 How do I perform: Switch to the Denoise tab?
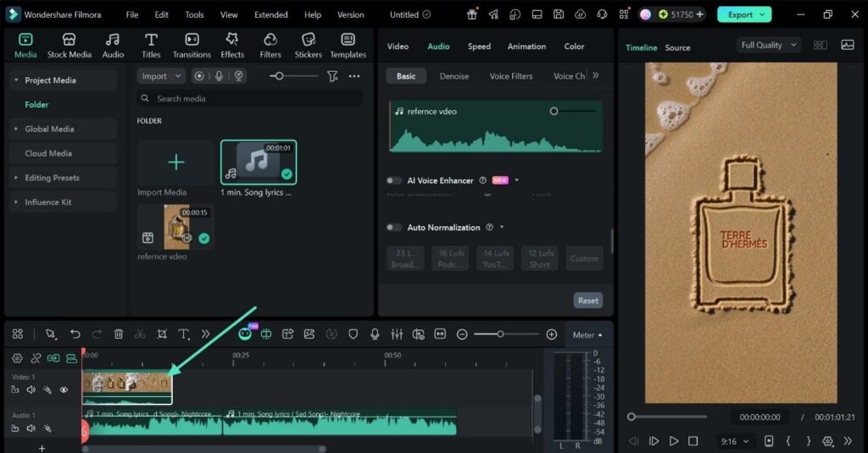pos(454,76)
